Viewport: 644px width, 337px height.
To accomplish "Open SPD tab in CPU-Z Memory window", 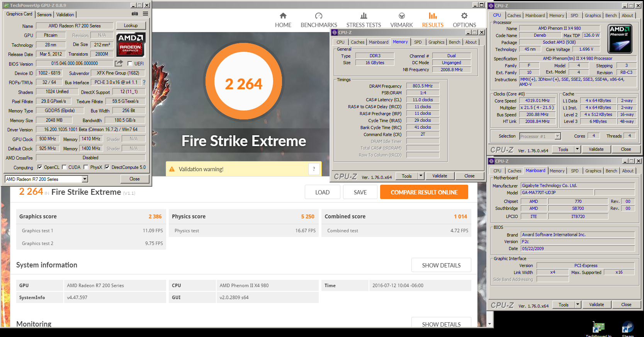I will (x=418, y=42).
